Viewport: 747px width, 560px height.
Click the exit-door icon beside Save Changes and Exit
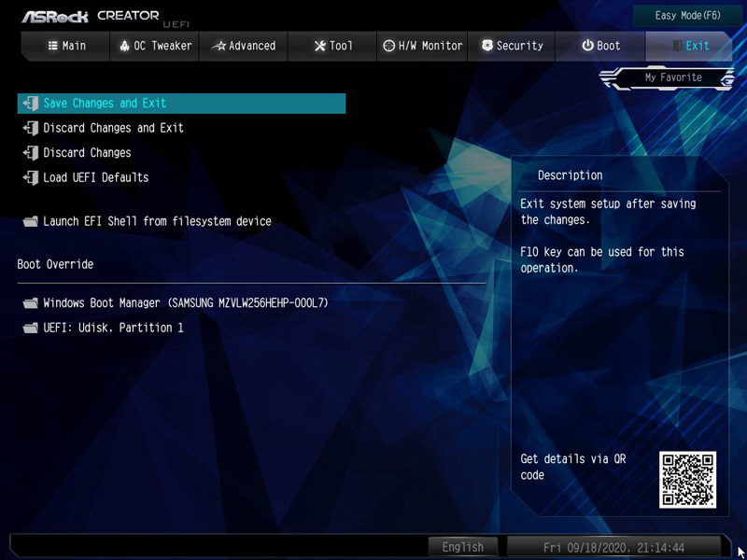pyautogui.click(x=31, y=104)
